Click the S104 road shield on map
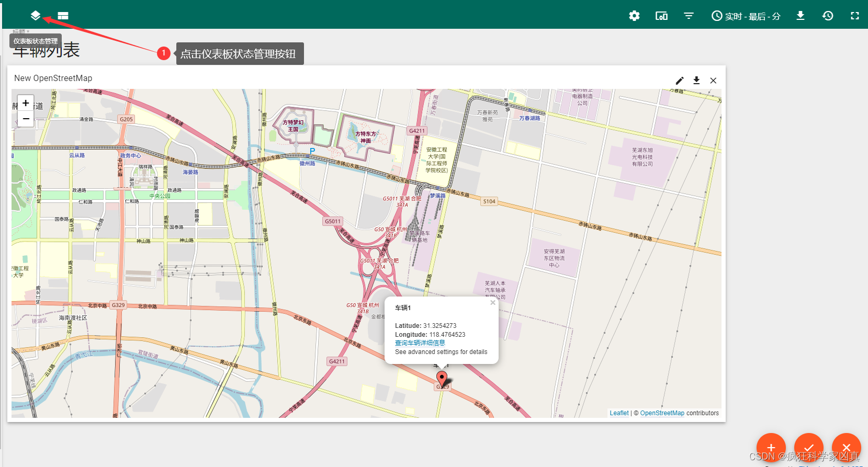This screenshot has width=868, height=467. click(489, 201)
